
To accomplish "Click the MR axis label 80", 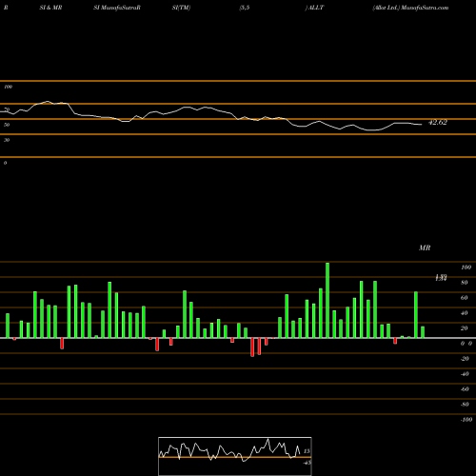I will click(465, 283).
